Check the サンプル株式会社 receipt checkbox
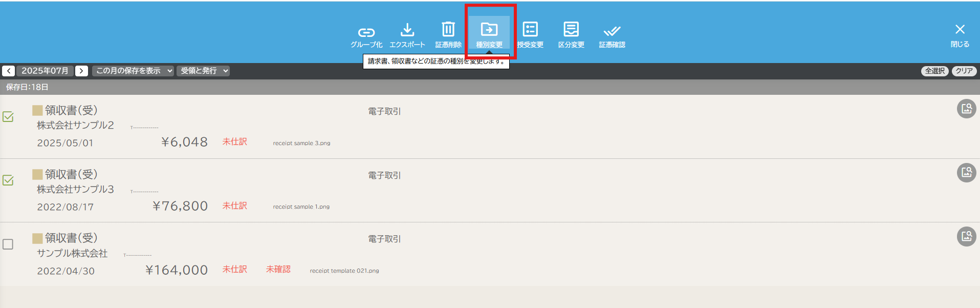980x308 pixels. tap(8, 244)
